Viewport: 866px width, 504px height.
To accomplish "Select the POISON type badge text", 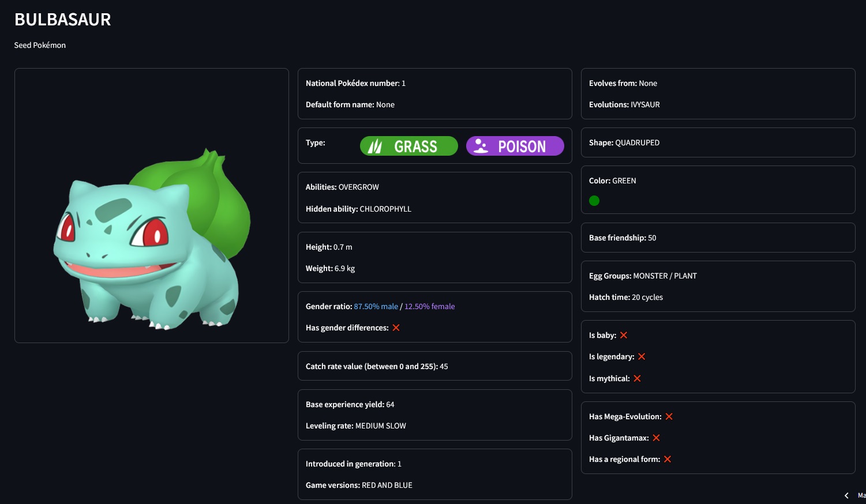I will click(522, 146).
